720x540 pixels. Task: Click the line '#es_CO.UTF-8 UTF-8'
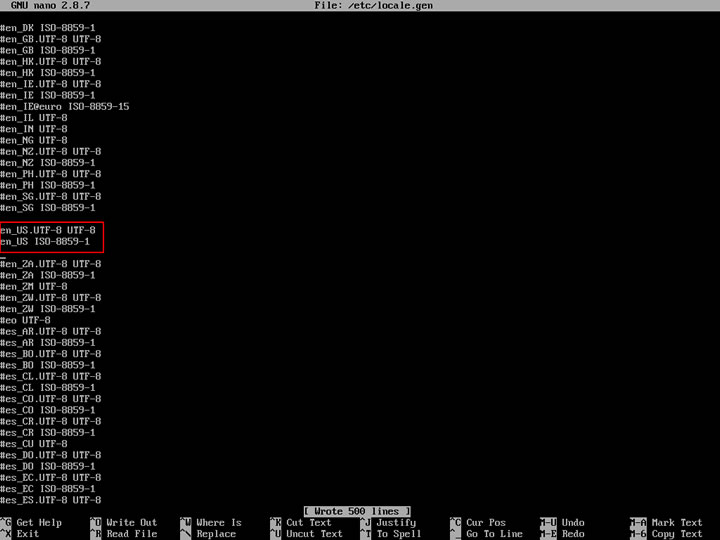tap(51, 399)
